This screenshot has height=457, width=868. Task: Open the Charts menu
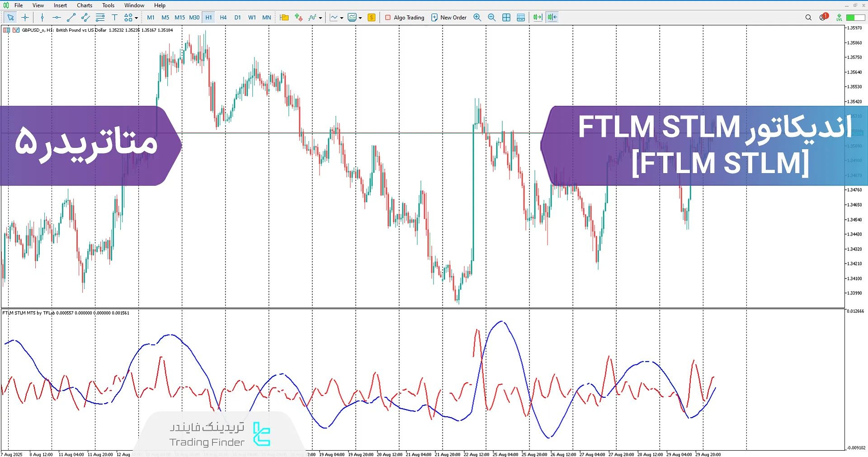[84, 5]
